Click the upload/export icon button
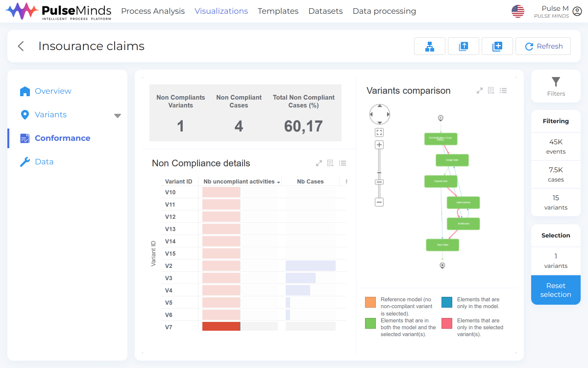588x368 pixels. (x=463, y=46)
